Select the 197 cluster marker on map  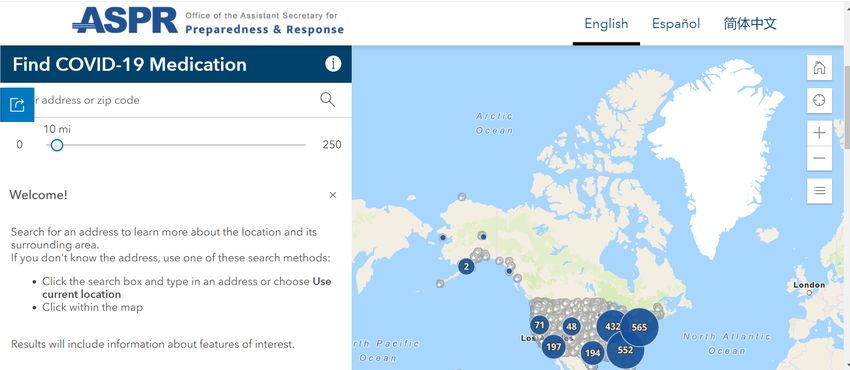(553, 346)
